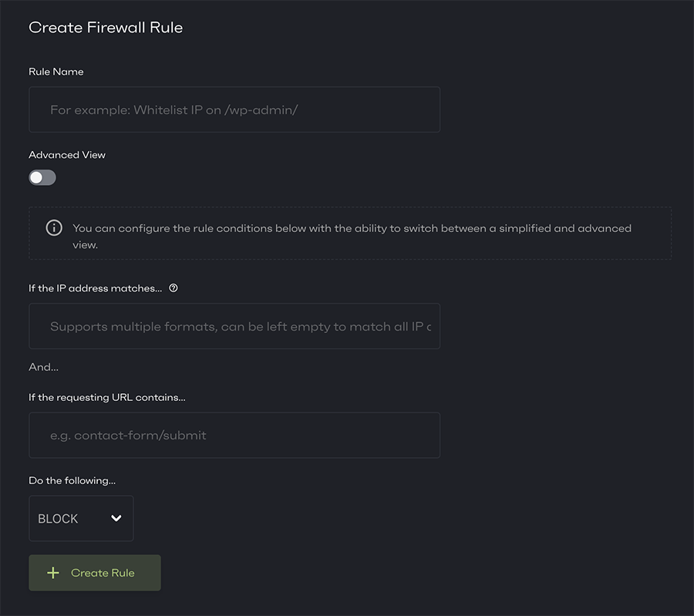
Task: Click the requesting URL contains input field
Action: 234,436
